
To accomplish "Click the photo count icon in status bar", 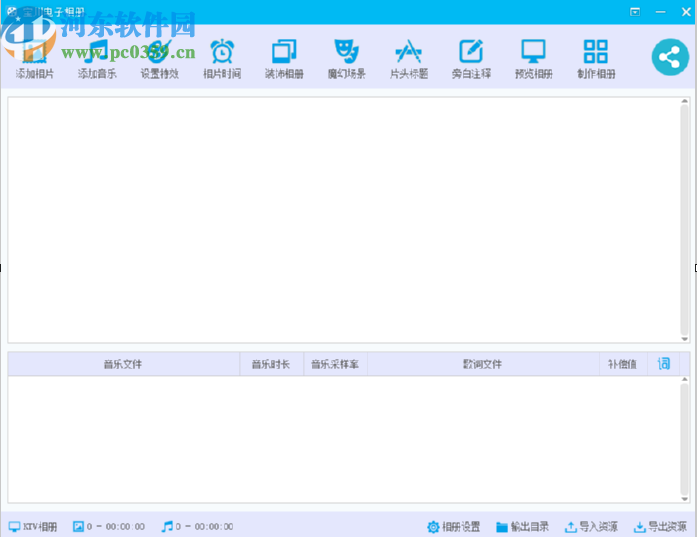I will pyautogui.click(x=78, y=526).
